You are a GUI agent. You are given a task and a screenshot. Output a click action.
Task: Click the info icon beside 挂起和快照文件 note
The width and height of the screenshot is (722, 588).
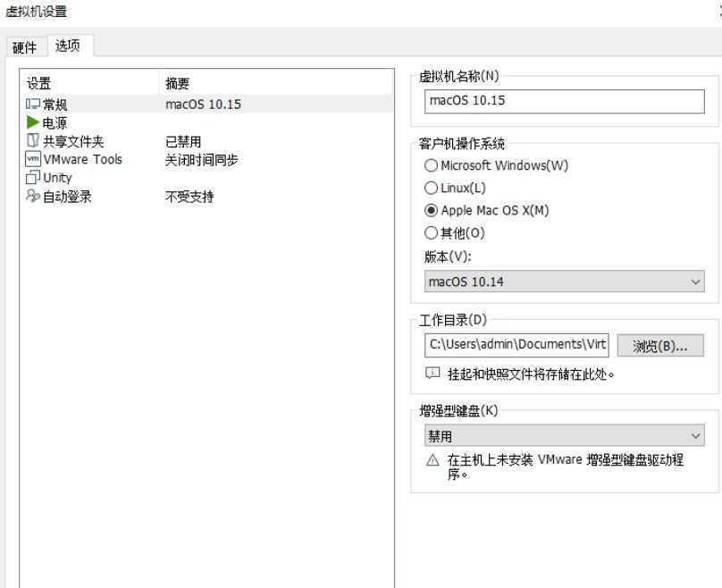click(x=432, y=373)
